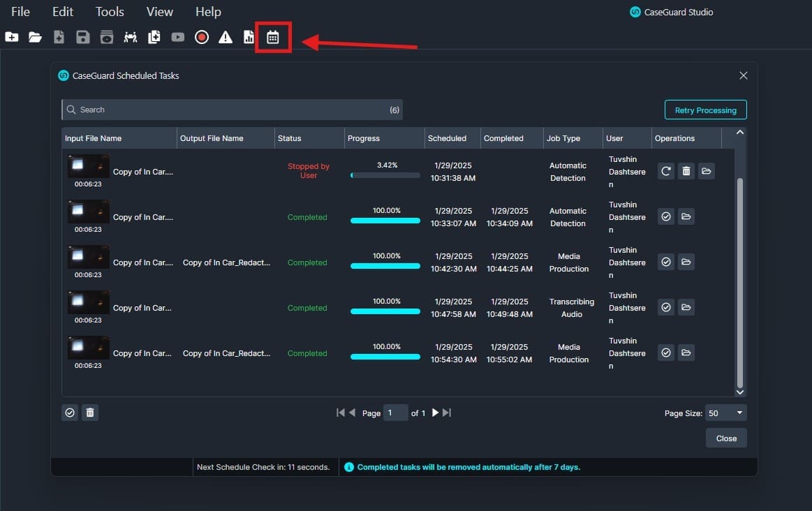Screen dimensions: 812x511
Task: Delete the Stopped by User task row
Action: click(686, 171)
